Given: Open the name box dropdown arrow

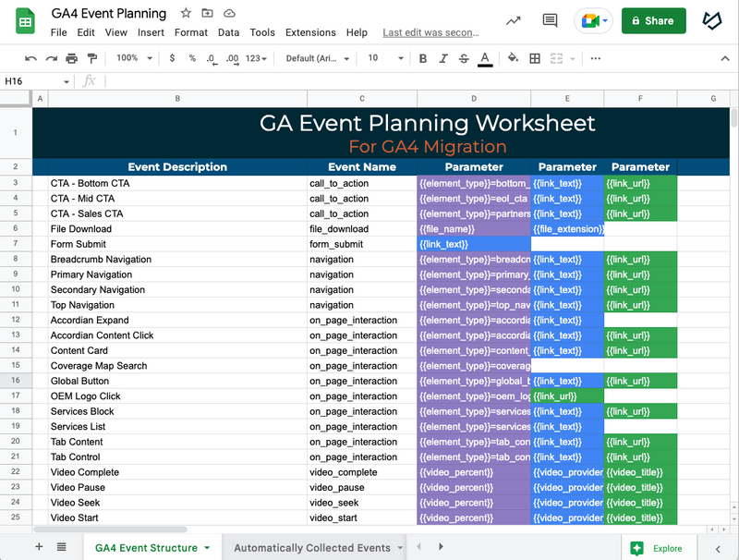Looking at the screenshot, I should pyautogui.click(x=67, y=81).
